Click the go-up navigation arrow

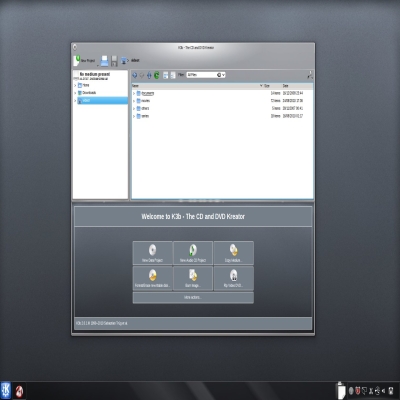tap(149, 75)
